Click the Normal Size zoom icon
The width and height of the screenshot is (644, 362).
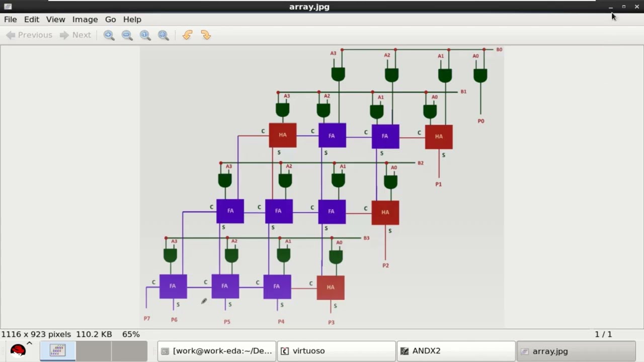coord(145,35)
